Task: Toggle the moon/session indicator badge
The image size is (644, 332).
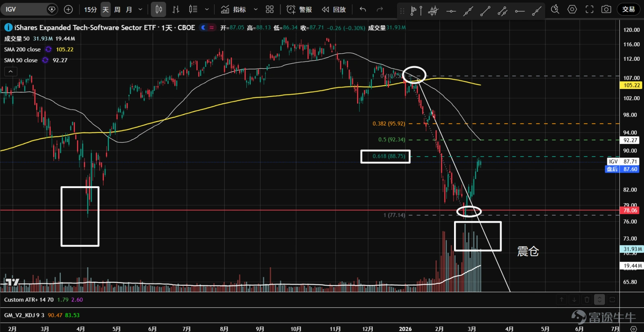Action: pos(208,27)
